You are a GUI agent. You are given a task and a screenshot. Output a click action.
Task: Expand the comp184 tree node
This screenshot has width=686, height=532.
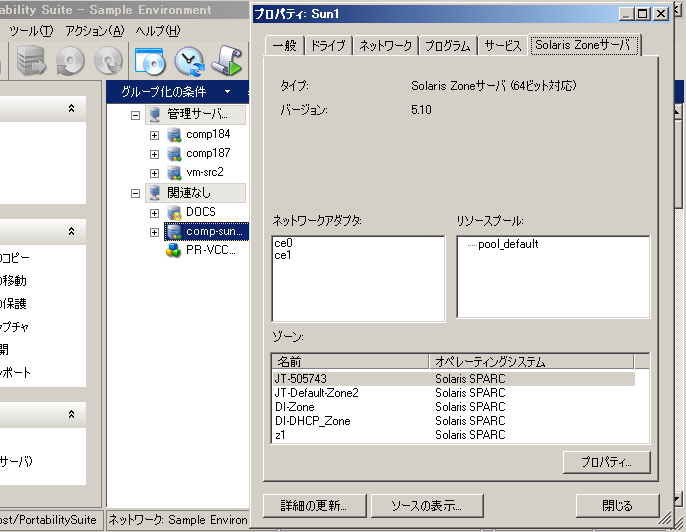coord(154,135)
